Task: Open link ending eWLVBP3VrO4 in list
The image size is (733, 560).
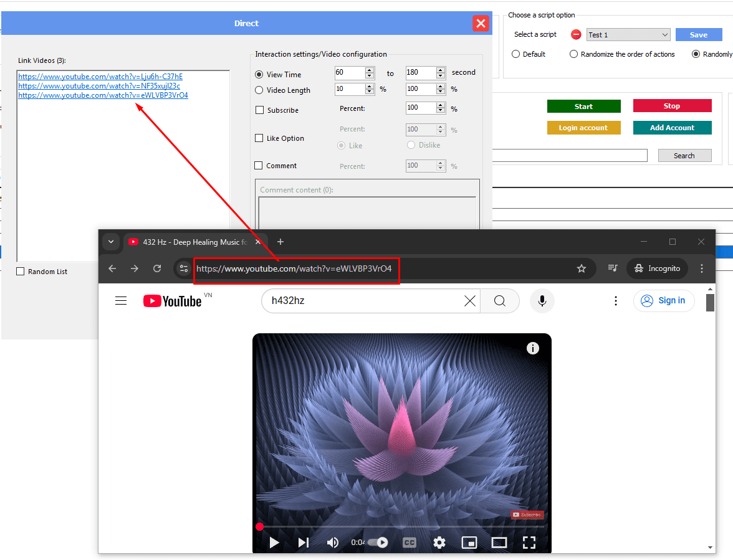Action: tap(103, 95)
